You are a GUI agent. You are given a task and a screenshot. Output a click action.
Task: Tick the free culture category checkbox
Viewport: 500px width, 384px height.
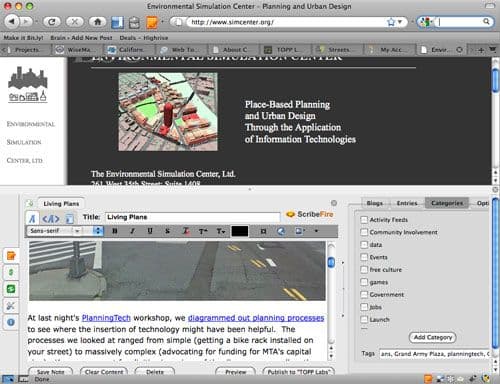tap(364, 270)
